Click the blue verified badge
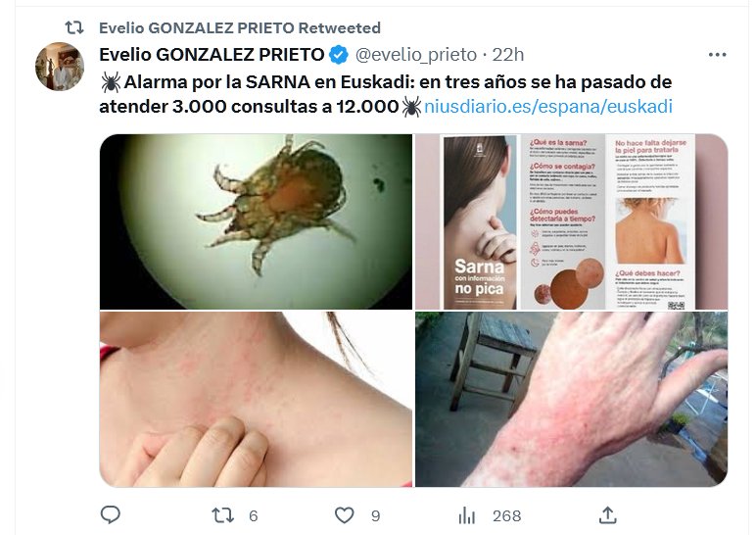 (339, 55)
